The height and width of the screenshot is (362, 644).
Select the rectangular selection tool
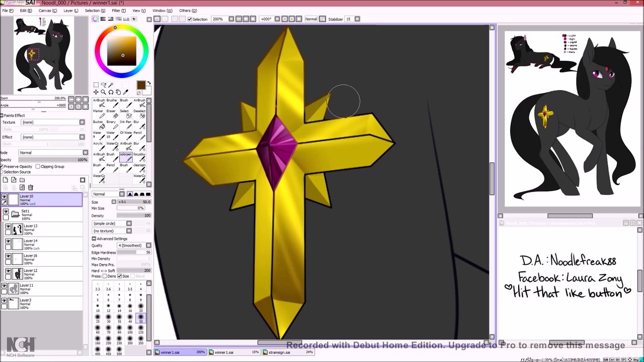(96, 85)
